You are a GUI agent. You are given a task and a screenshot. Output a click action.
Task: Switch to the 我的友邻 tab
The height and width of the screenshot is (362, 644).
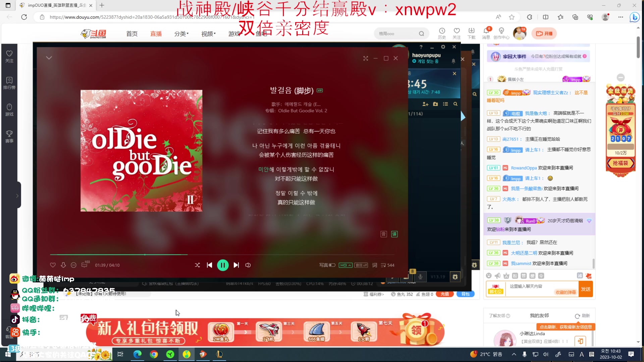click(x=539, y=315)
